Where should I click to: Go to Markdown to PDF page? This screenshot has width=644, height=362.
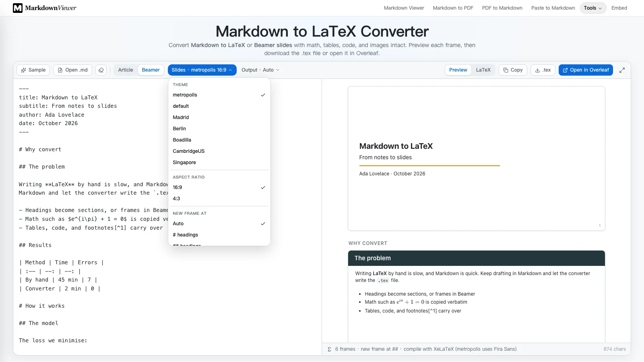(x=453, y=8)
